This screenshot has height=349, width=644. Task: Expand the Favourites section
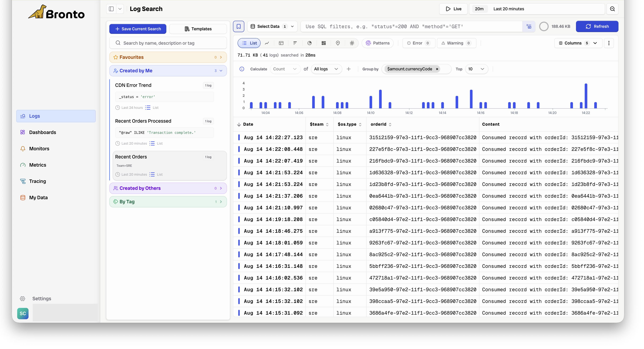[x=168, y=57]
